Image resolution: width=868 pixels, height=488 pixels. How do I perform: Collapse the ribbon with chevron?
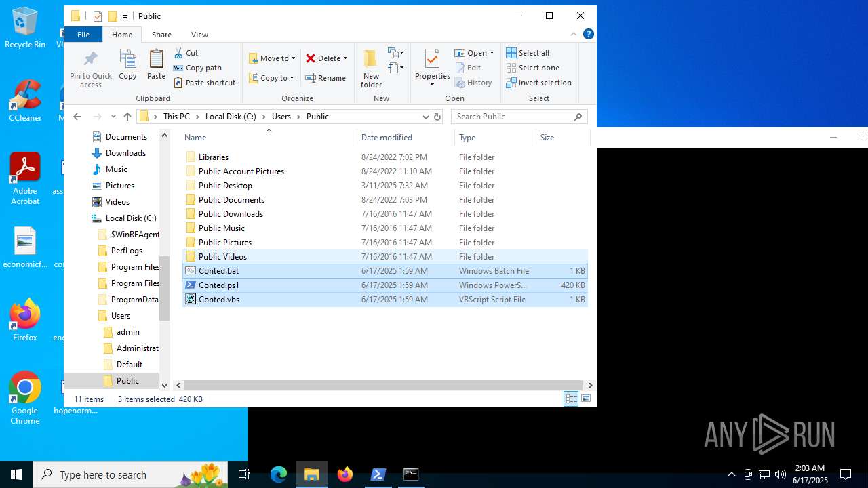(574, 34)
